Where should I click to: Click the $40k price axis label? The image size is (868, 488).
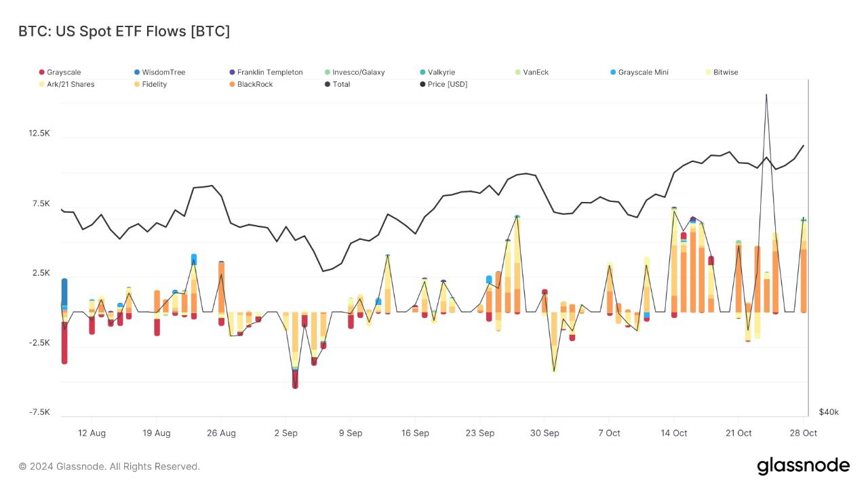point(829,412)
